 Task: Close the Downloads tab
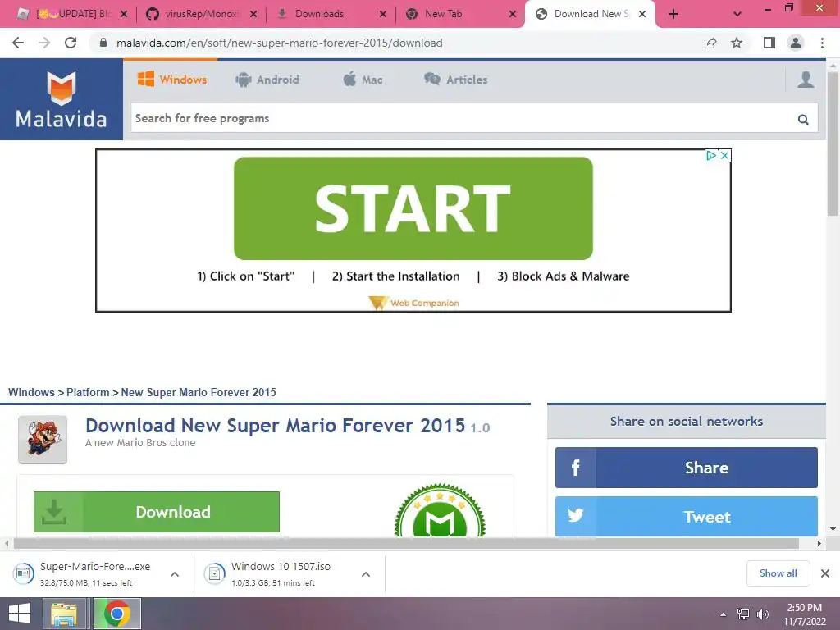[383, 14]
